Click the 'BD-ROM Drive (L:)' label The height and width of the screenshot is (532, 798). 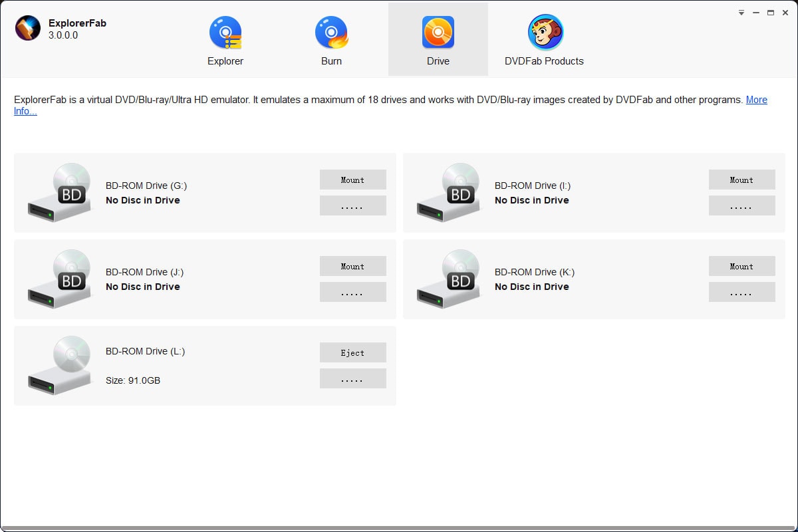coord(146,351)
